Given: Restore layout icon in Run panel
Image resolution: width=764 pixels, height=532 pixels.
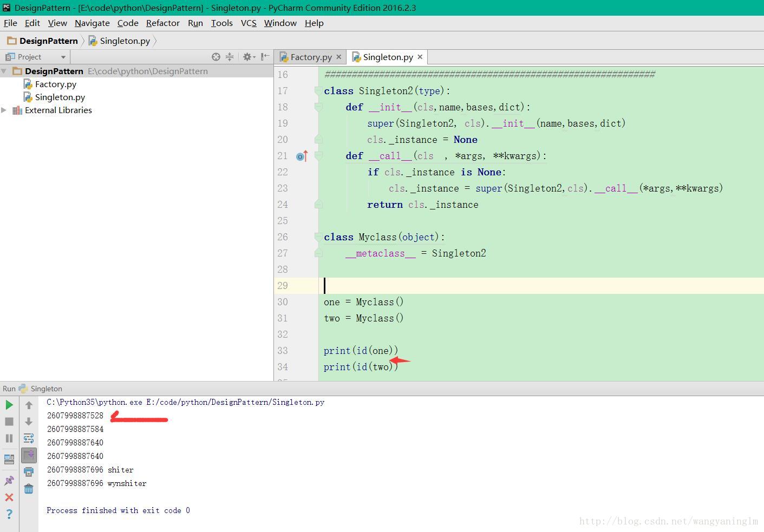Looking at the screenshot, I should pos(9,459).
